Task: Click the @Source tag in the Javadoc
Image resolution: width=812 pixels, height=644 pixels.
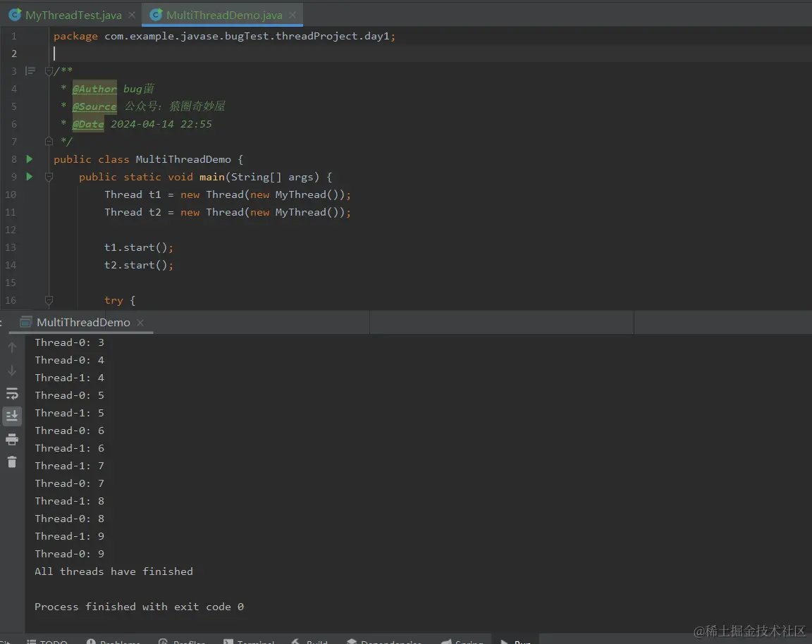Action: (x=94, y=106)
